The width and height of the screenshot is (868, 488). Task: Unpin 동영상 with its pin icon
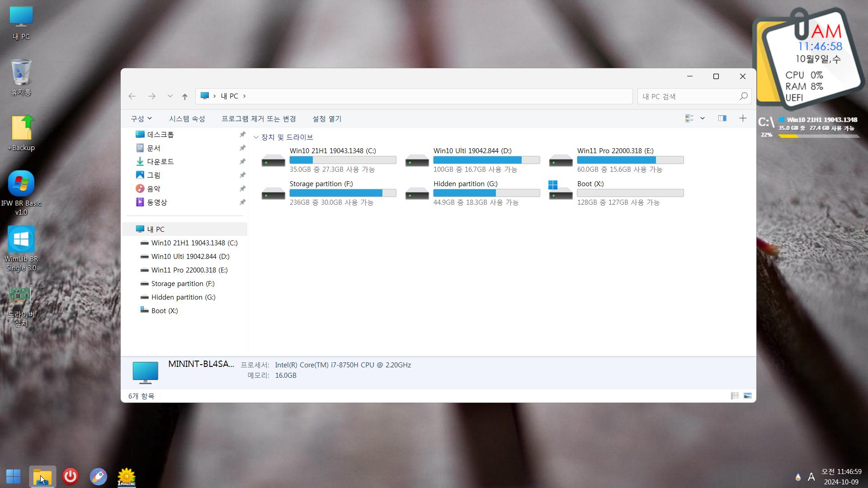242,202
